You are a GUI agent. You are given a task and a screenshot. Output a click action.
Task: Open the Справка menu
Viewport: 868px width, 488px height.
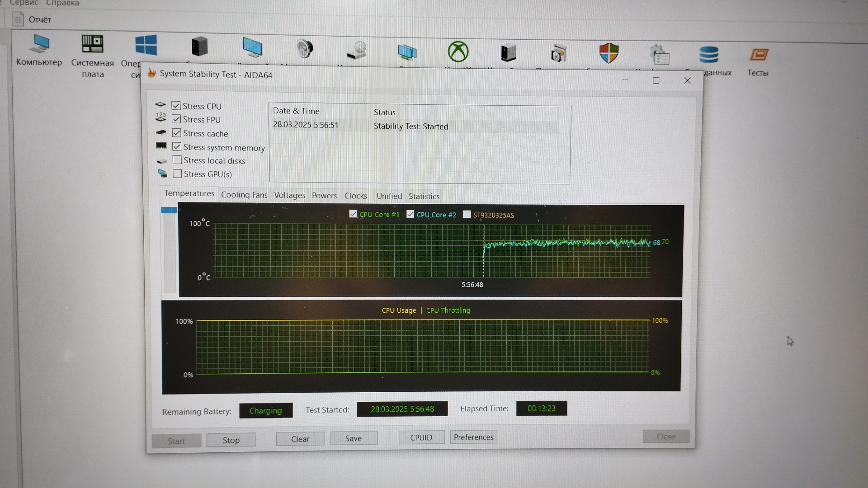[x=62, y=3]
